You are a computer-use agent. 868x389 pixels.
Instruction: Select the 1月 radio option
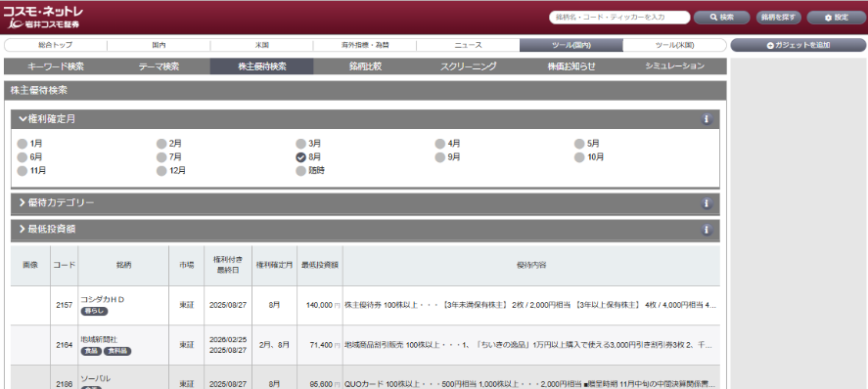coord(23,144)
